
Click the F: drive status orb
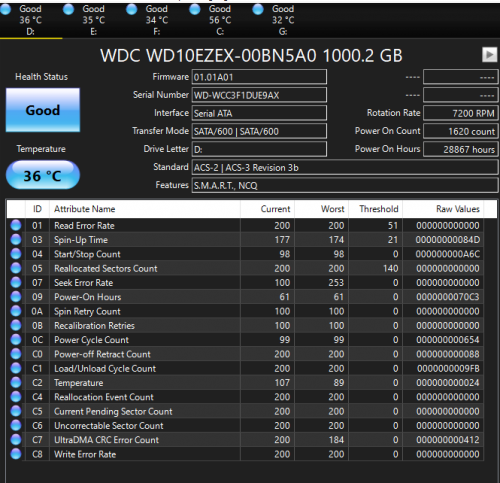pos(131,9)
